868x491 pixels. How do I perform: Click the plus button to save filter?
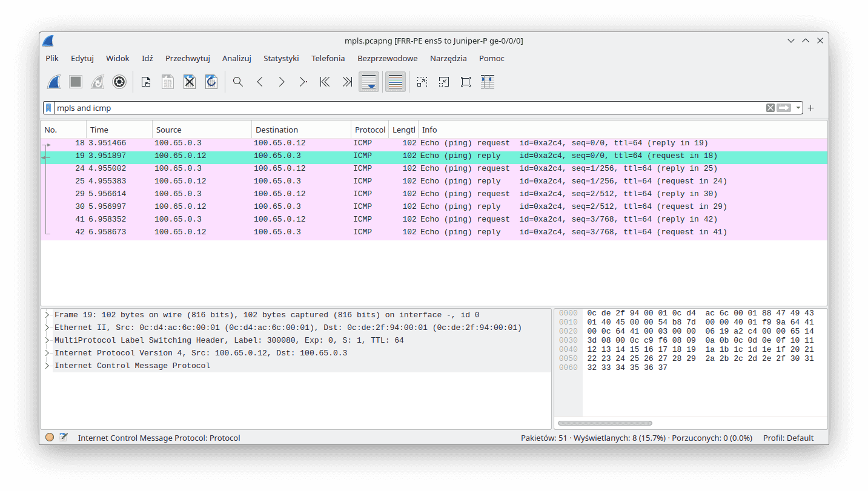(810, 107)
